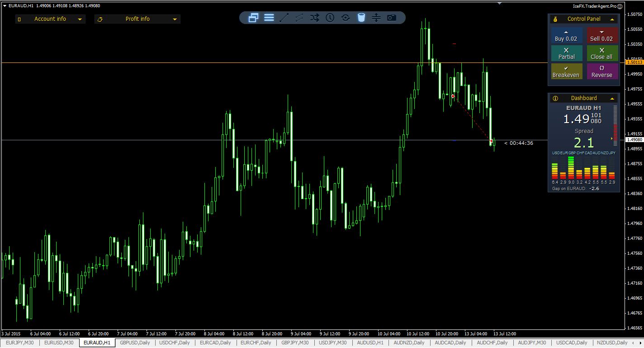Click the Partial close button
Image resolution: width=644 pixels, height=348 pixels.
coord(566,53)
